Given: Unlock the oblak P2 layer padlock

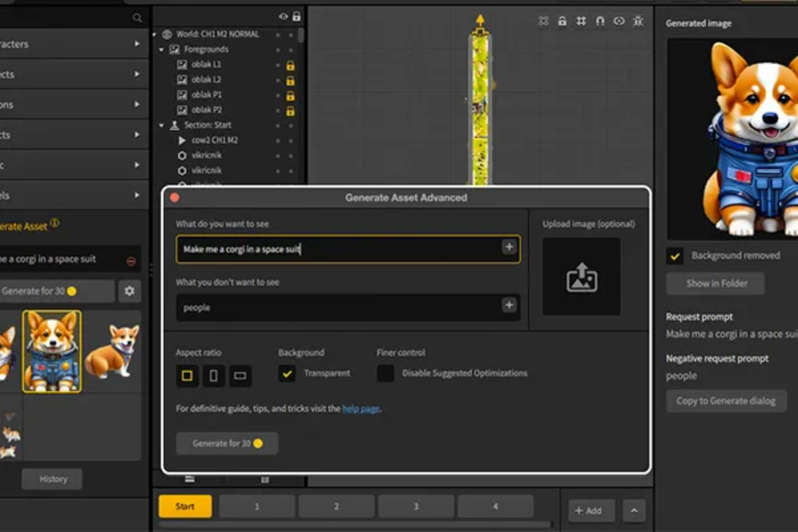Looking at the screenshot, I should coord(290,111).
